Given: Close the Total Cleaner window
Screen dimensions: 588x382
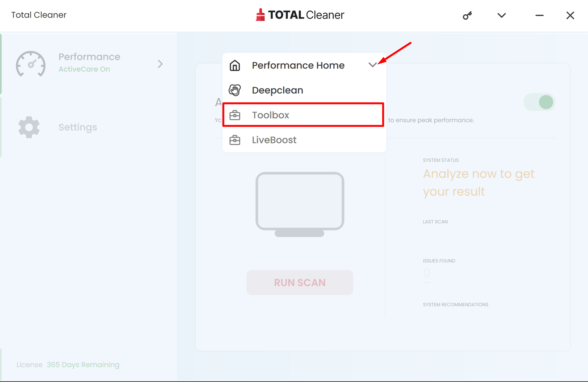Looking at the screenshot, I should pos(570,15).
